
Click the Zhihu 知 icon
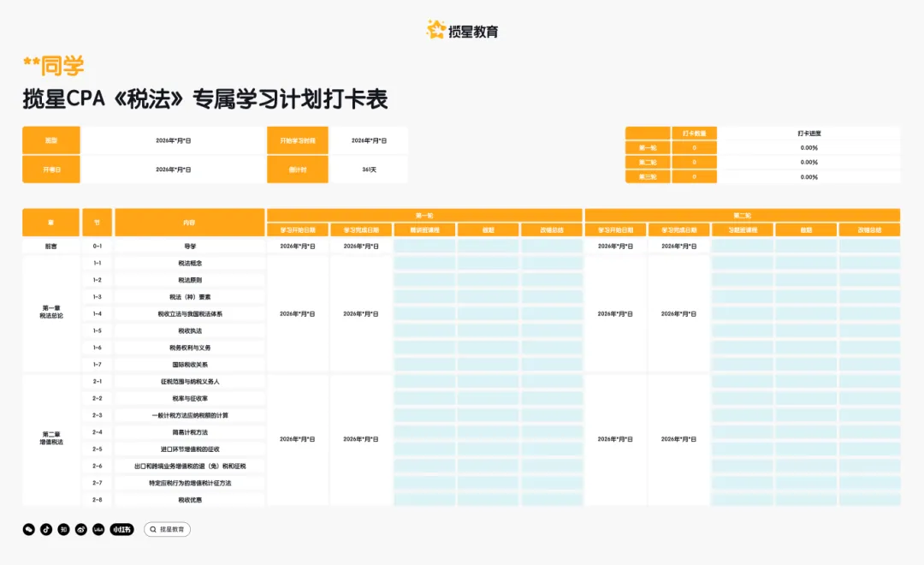point(63,530)
